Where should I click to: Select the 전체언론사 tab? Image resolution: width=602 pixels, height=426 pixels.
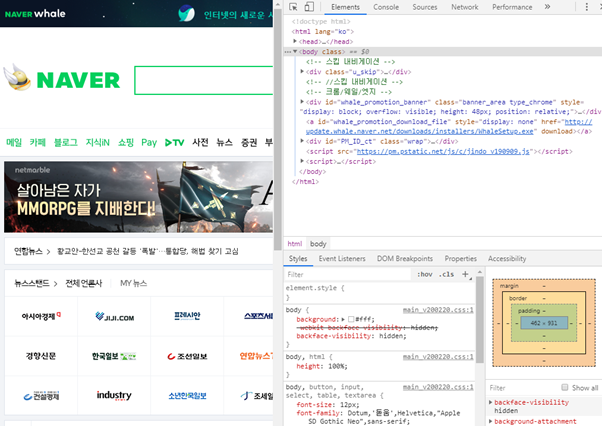coord(84,283)
